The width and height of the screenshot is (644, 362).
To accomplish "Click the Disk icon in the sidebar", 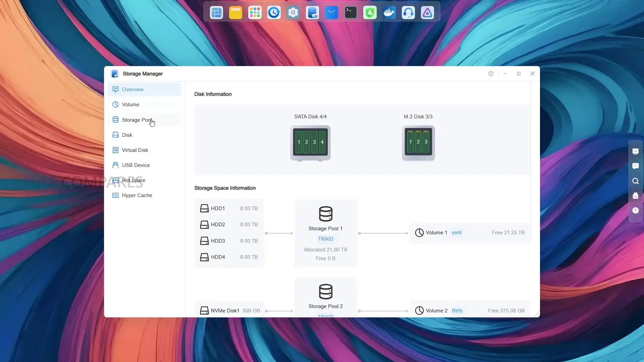I will [x=115, y=135].
